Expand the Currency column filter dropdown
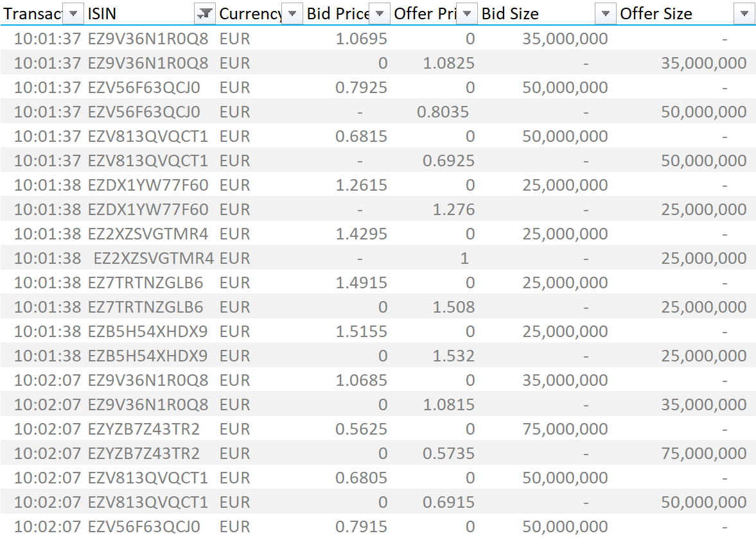Screen dimensions: 756x538 pos(292,13)
